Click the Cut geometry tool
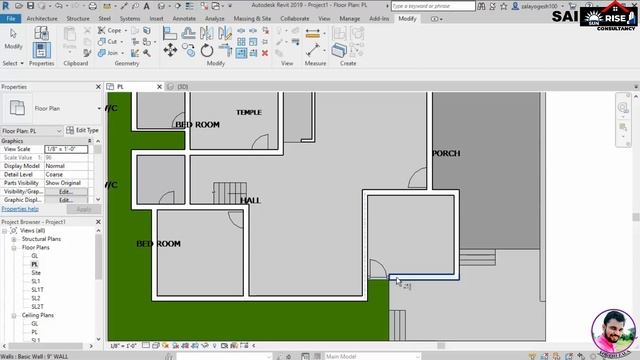Viewport: 640px width, 360px height. [108, 42]
